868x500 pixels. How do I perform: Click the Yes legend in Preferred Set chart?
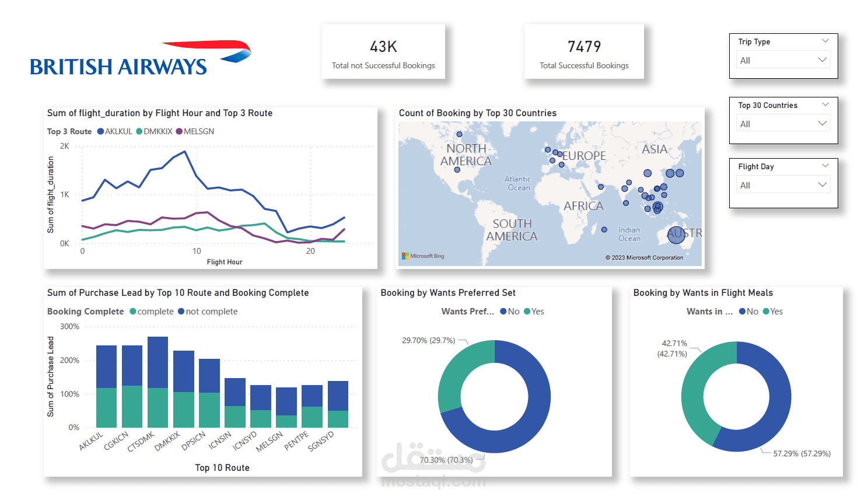point(534,312)
